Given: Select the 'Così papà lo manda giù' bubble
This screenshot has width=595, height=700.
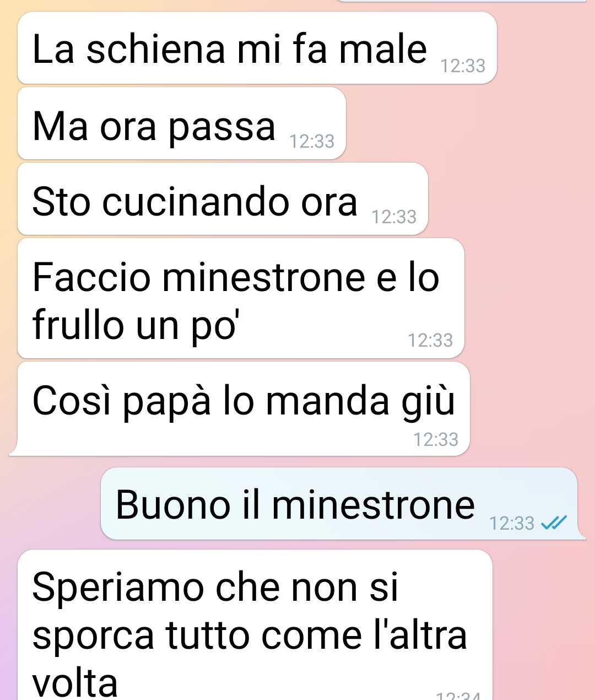Looking at the screenshot, I should coord(244,408).
